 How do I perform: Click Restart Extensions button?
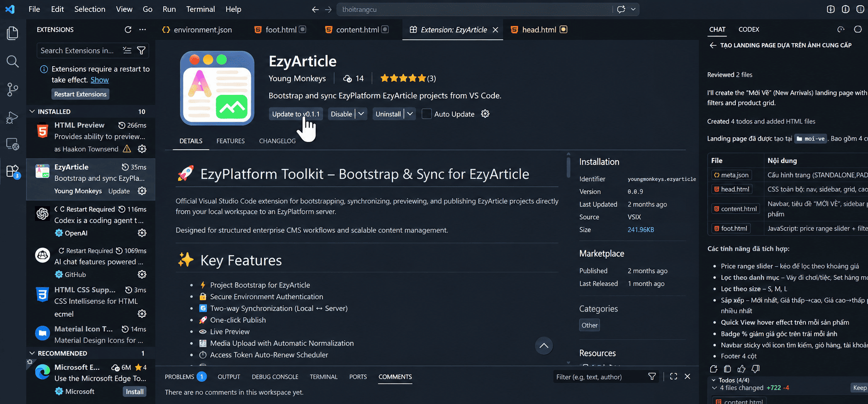tap(80, 94)
